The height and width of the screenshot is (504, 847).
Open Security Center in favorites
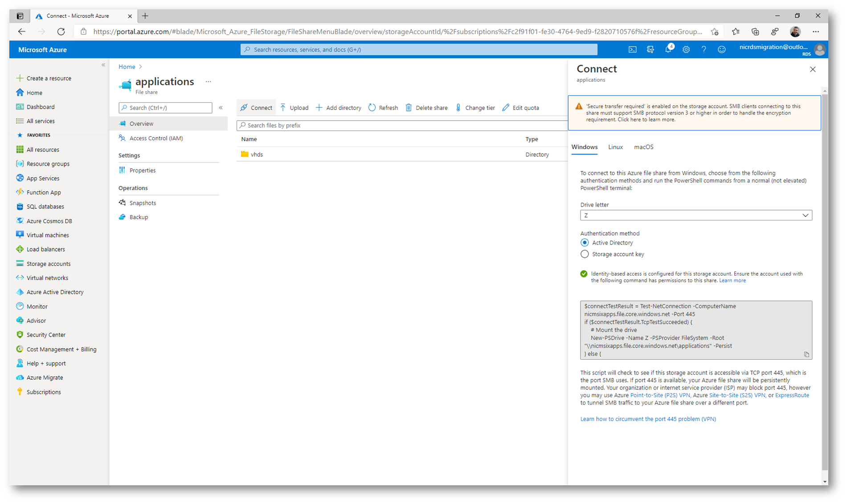click(46, 335)
